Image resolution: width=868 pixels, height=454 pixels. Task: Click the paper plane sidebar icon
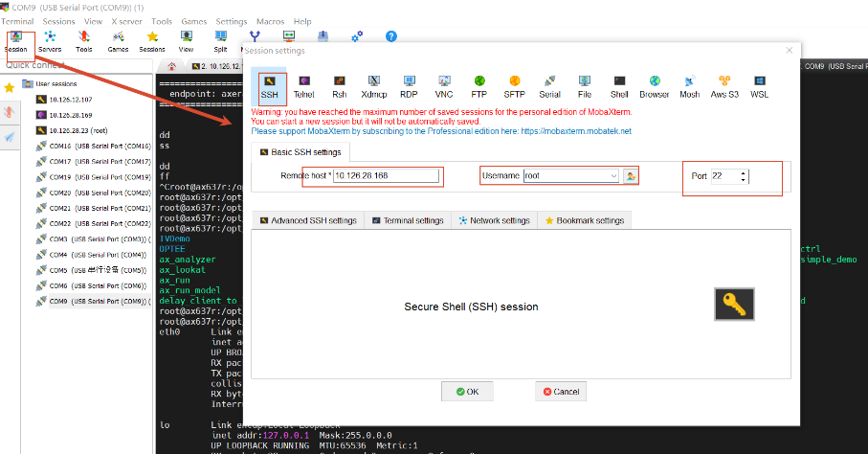pos(10,137)
